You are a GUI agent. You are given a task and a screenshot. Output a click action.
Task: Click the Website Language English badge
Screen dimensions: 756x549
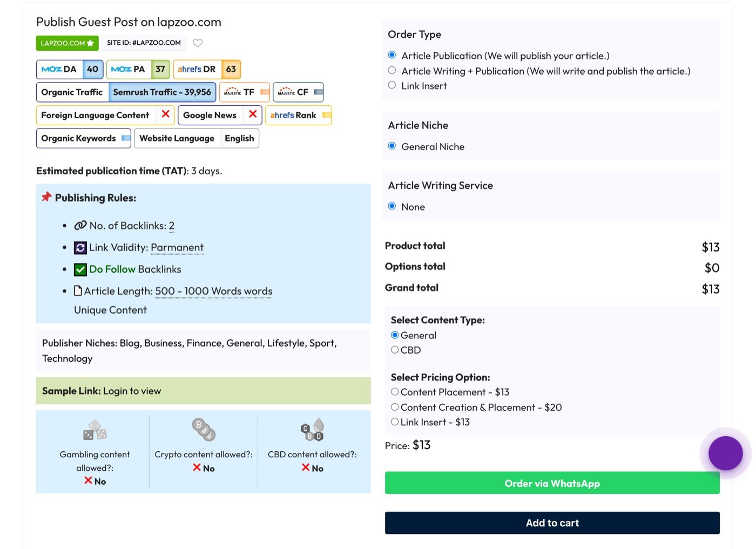[197, 138]
